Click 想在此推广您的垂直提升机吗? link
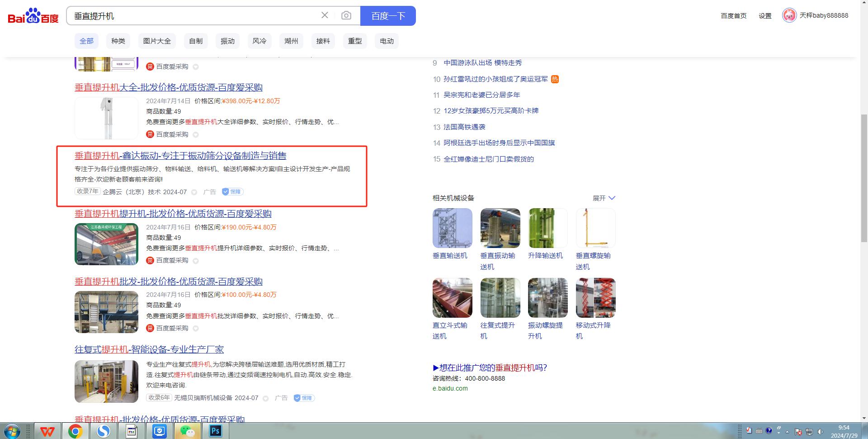This screenshot has width=868, height=439. click(x=490, y=368)
